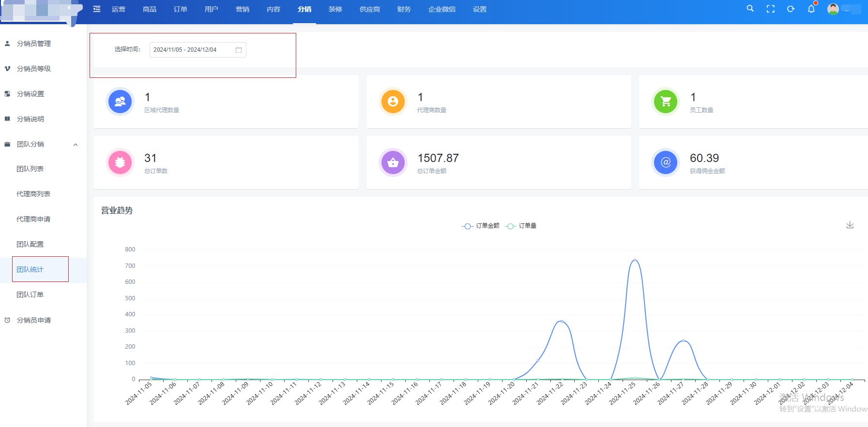
Task: Click the 分销员申请 clock icon
Action: (7, 320)
